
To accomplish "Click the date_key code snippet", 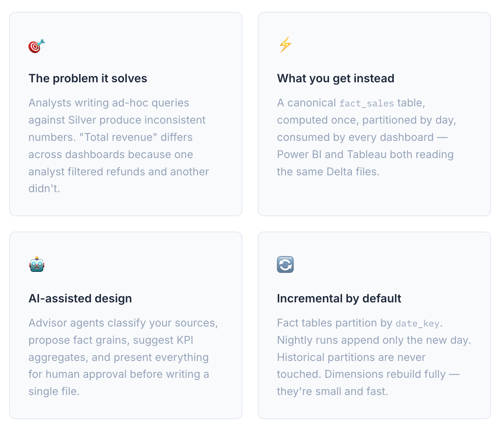I will (417, 323).
